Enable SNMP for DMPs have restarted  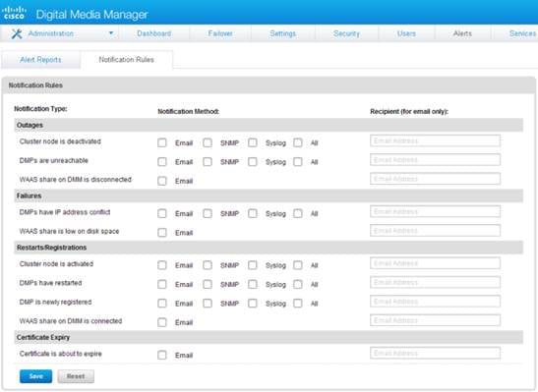(x=208, y=284)
